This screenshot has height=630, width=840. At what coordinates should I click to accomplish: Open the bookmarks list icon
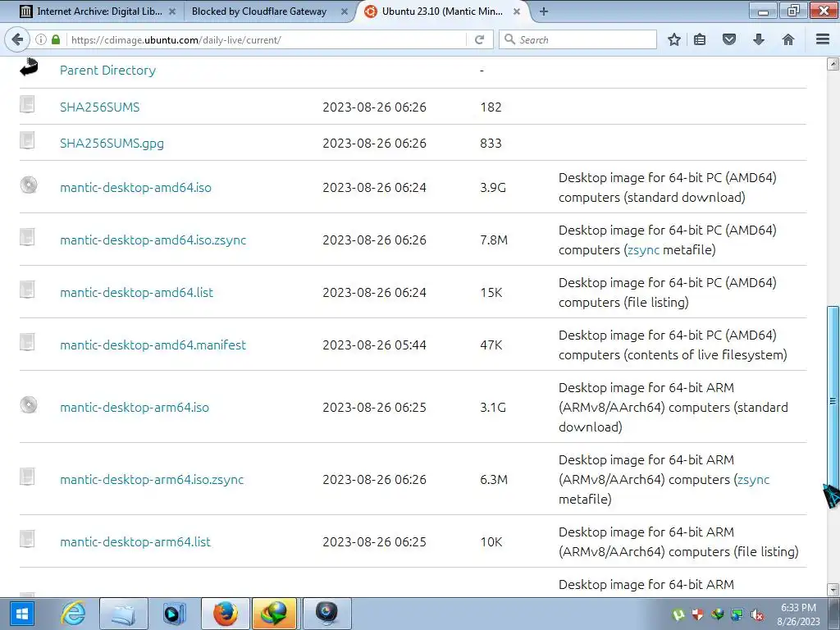(700, 39)
